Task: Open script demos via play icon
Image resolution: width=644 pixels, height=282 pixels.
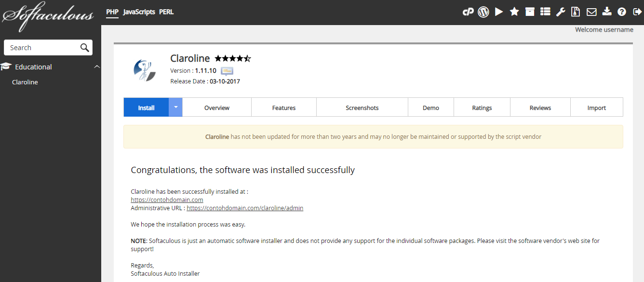Action: coord(499,12)
